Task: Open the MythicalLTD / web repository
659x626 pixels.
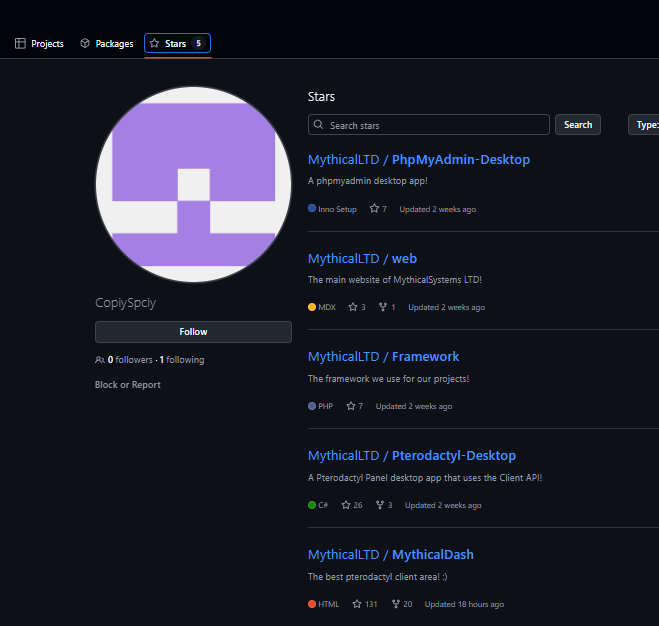Action: click(x=362, y=259)
